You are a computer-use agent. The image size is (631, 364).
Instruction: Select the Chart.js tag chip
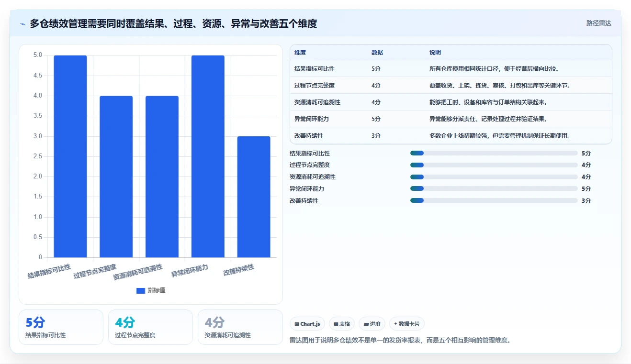point(307,324)
